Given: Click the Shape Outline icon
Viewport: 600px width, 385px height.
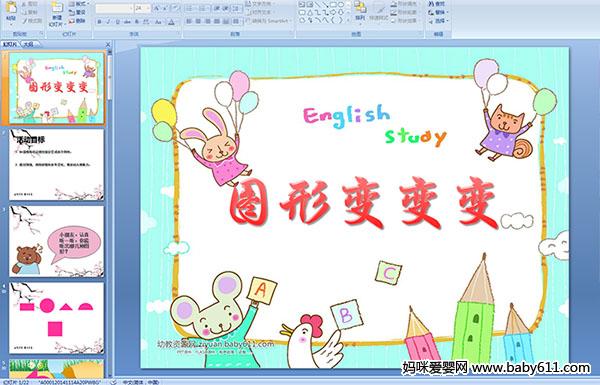Looking at the screenshot, I should pyautogui.click(x=394, y=12).
